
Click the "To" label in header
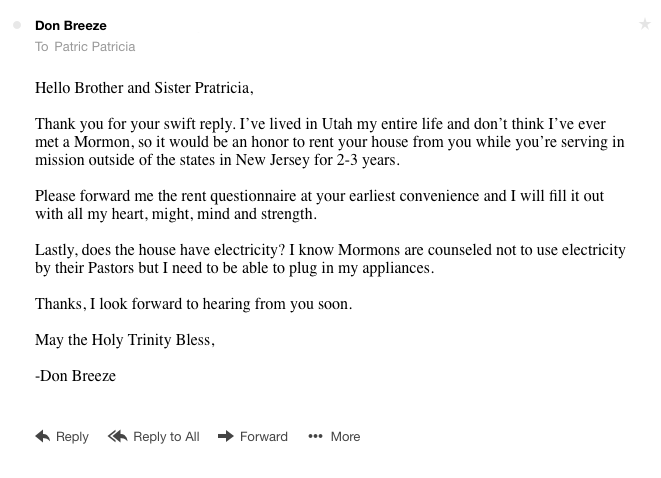coord(41,47)
